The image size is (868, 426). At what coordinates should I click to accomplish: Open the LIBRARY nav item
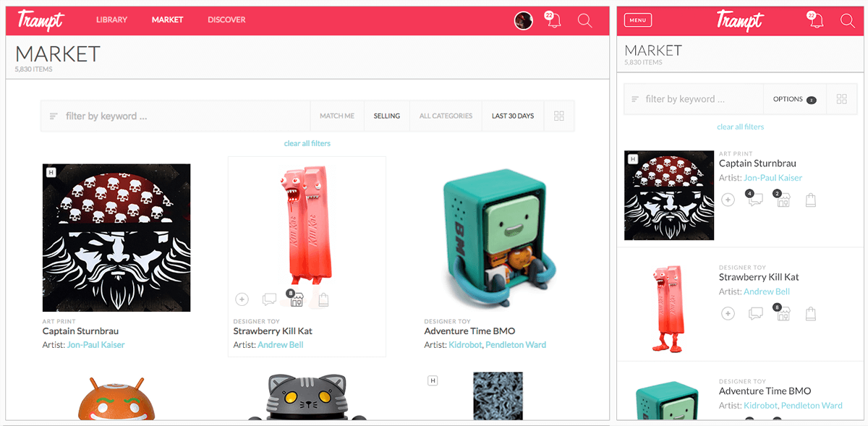(111, 20)
